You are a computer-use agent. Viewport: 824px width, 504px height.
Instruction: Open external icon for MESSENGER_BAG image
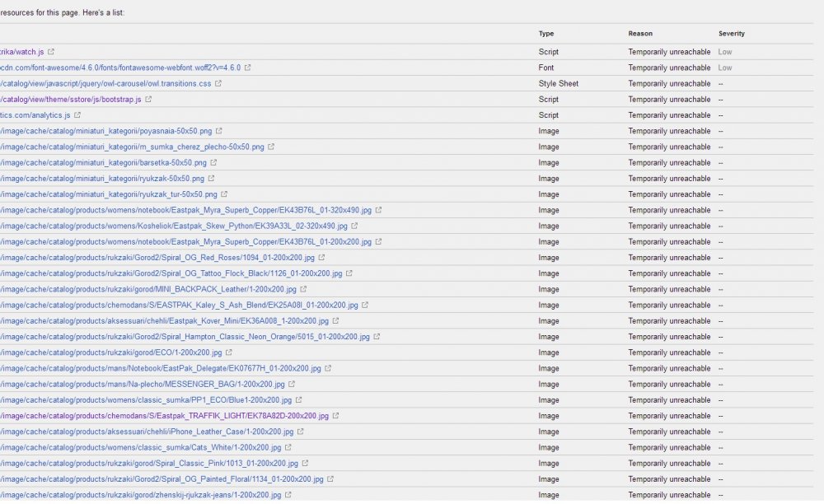point(292,385)
